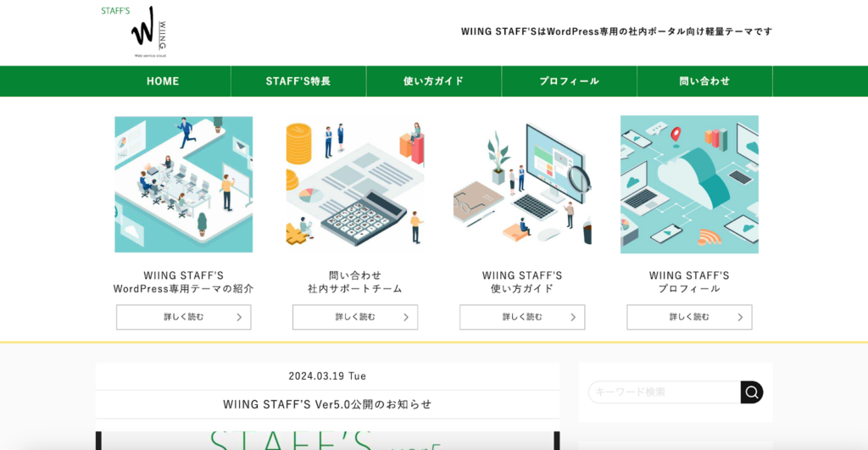Click the arrow under プロフィール card
The width and height of the screenshot is (868, 450).
tap(740, 317)
